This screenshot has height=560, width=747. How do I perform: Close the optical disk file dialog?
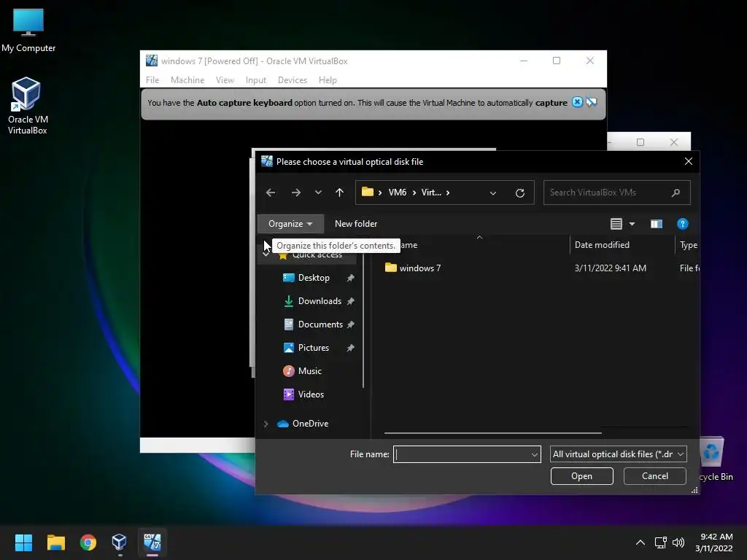pos(689,161)
